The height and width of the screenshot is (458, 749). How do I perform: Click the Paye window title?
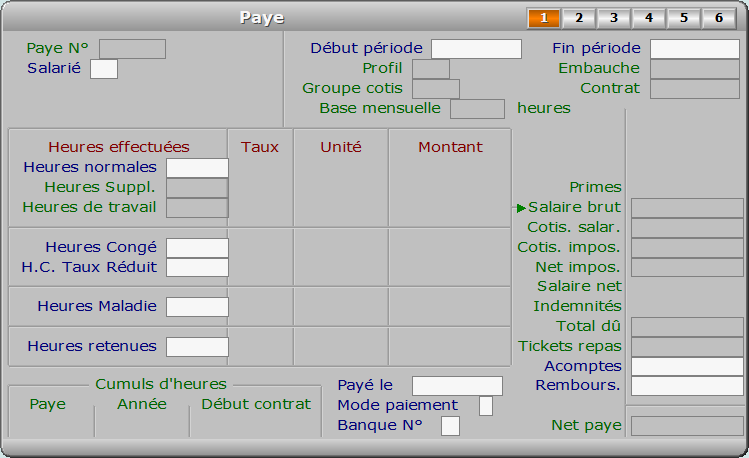click(262, 18)
